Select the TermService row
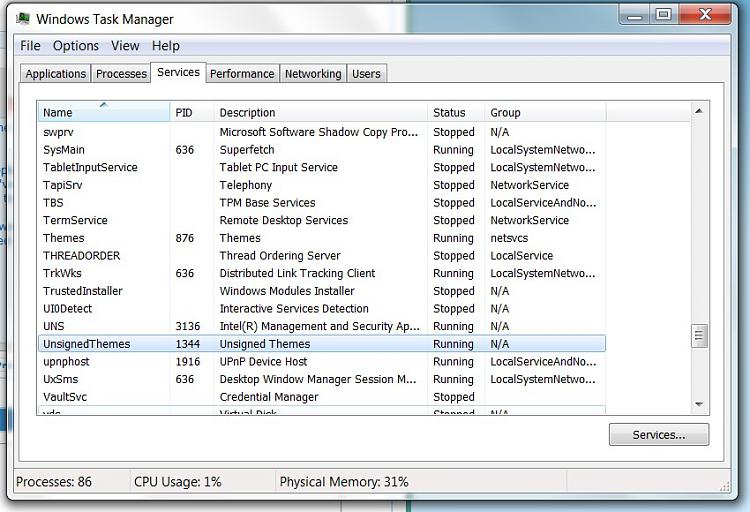Viewport: 750px width, 512px height. pyautogui.click(x=321, y=221)
